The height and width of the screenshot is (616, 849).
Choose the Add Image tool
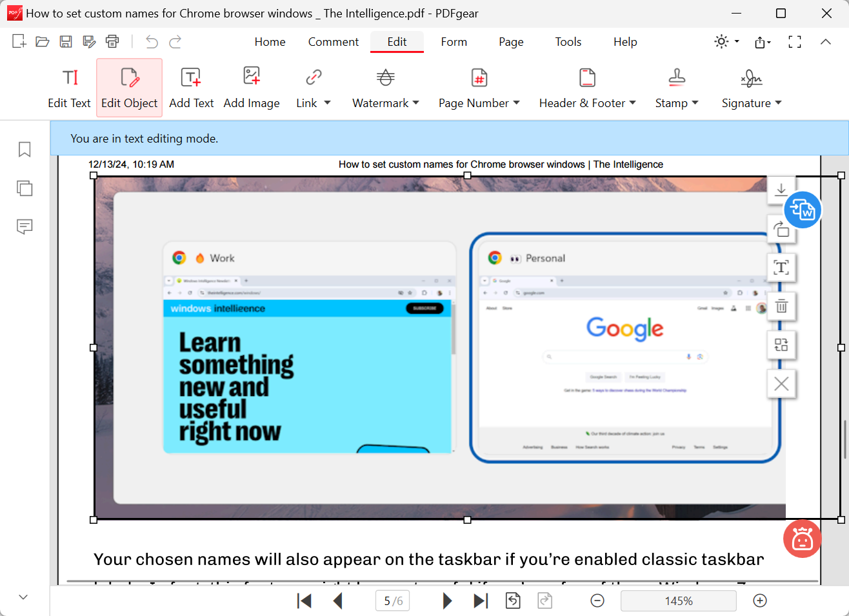tap(252, 88)
